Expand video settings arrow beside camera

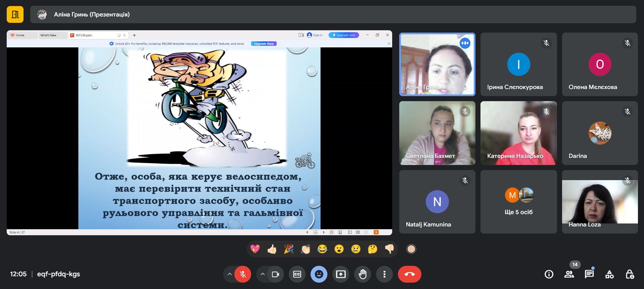[263, 274]
